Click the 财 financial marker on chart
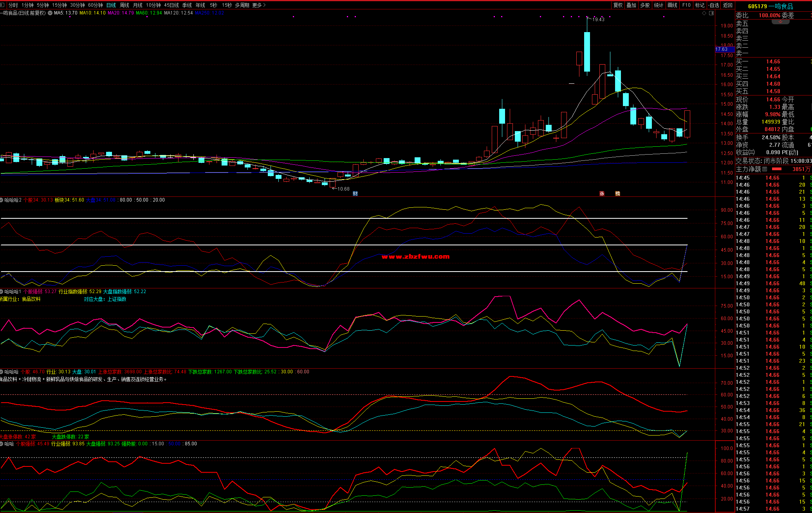 pos(355,193)
